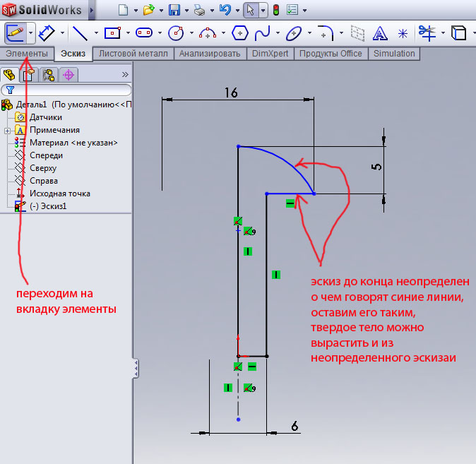This screenshot has width=476, height=464.
Task: Expand the Примечания tree node
Action: point(7,130)
